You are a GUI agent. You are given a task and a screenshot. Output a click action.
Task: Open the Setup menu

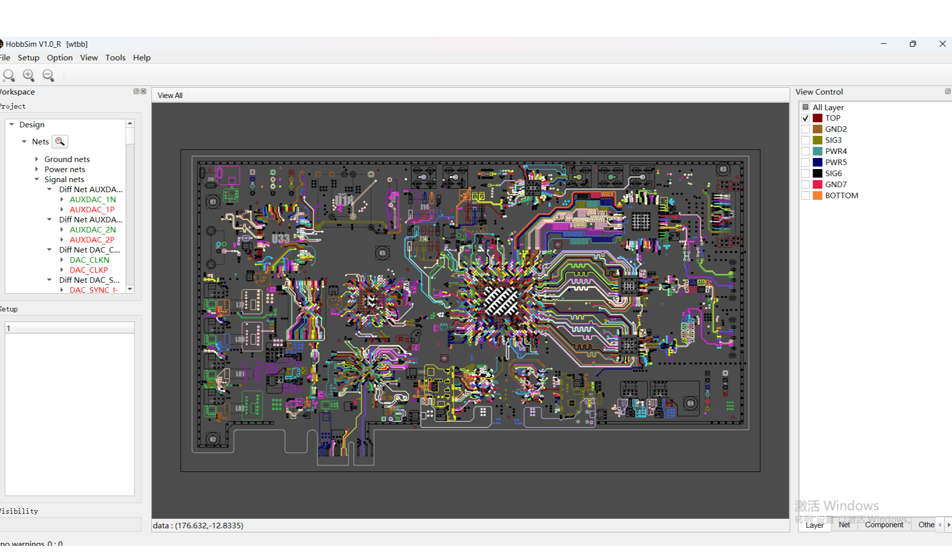(x=28, y=57)
